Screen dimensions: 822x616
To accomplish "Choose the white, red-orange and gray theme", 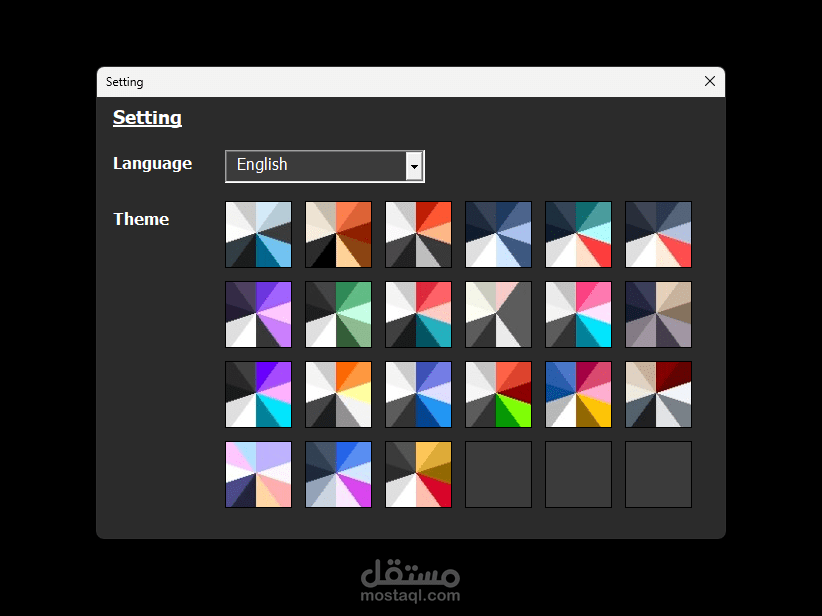I will 418,234.
